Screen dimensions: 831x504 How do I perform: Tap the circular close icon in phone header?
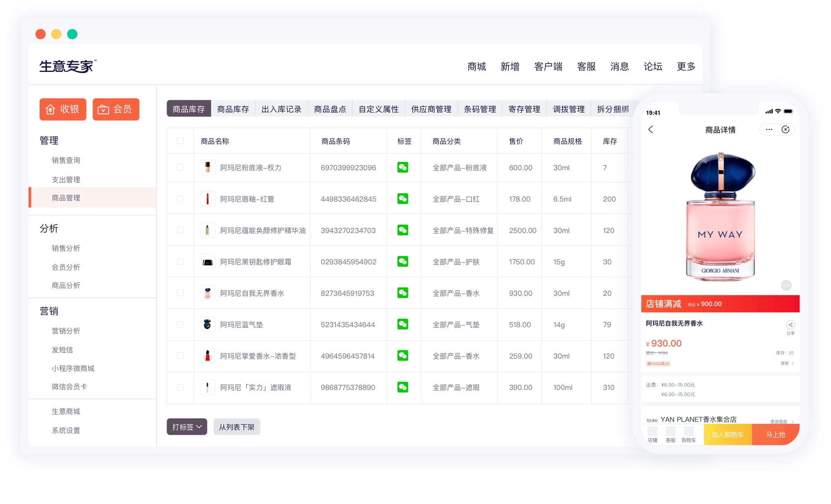click(786, 130)
